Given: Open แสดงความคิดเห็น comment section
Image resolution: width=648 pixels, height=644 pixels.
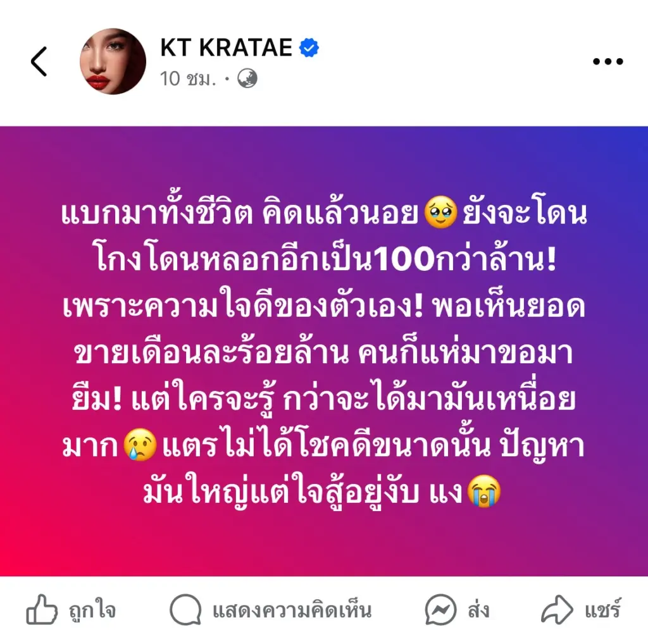Looking at the screenshot, I should coord(292,610).
